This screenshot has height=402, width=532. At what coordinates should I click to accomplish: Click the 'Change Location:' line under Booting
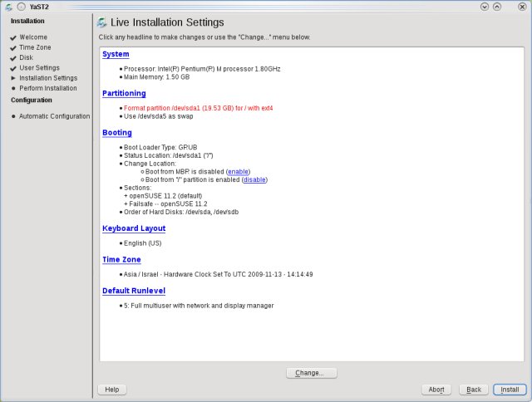[150, 164]
